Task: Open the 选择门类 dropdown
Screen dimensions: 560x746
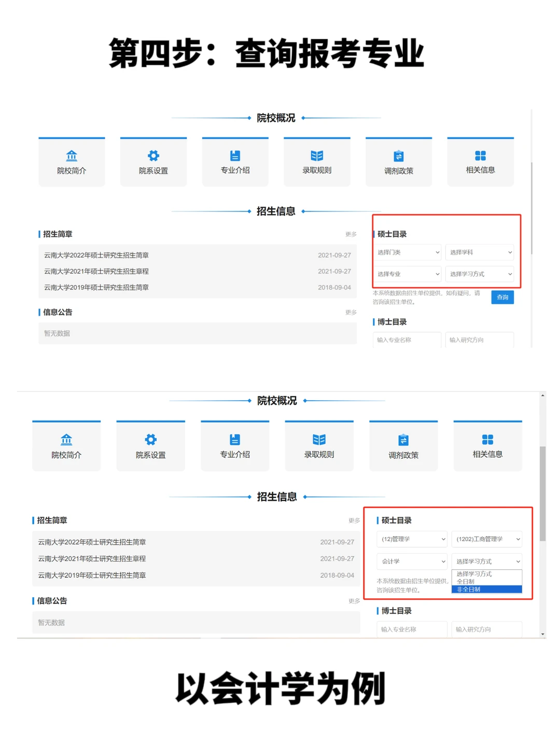Action: pos(407,252)
